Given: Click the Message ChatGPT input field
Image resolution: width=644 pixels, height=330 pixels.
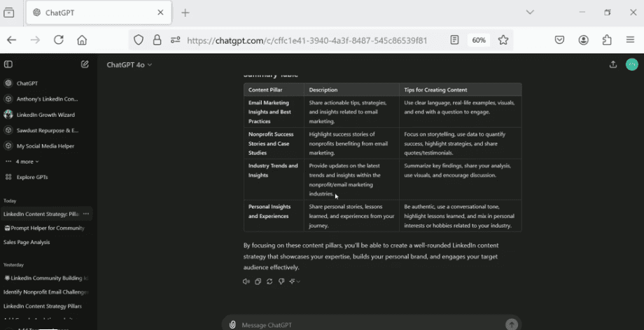Looking at the screenshot, I should tap(364, 324).
